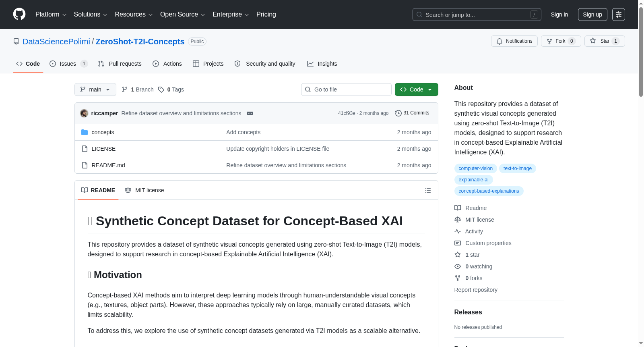Open the latest commit message in the header
Screen dimensions: 644x347
tap(181, 113)
